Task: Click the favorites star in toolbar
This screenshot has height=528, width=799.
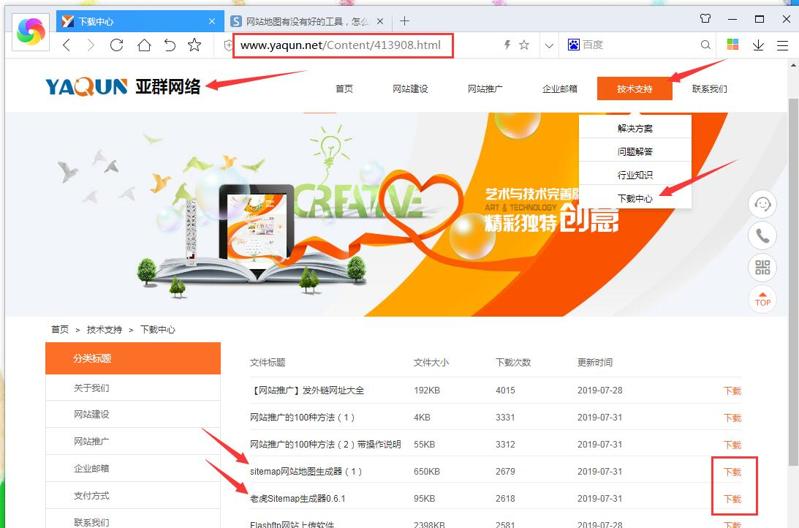Action: 194,45
